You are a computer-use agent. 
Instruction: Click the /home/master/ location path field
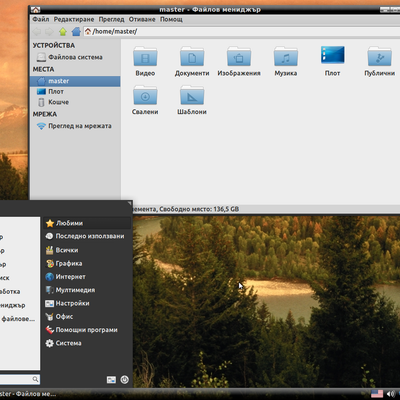pos(241,32)
